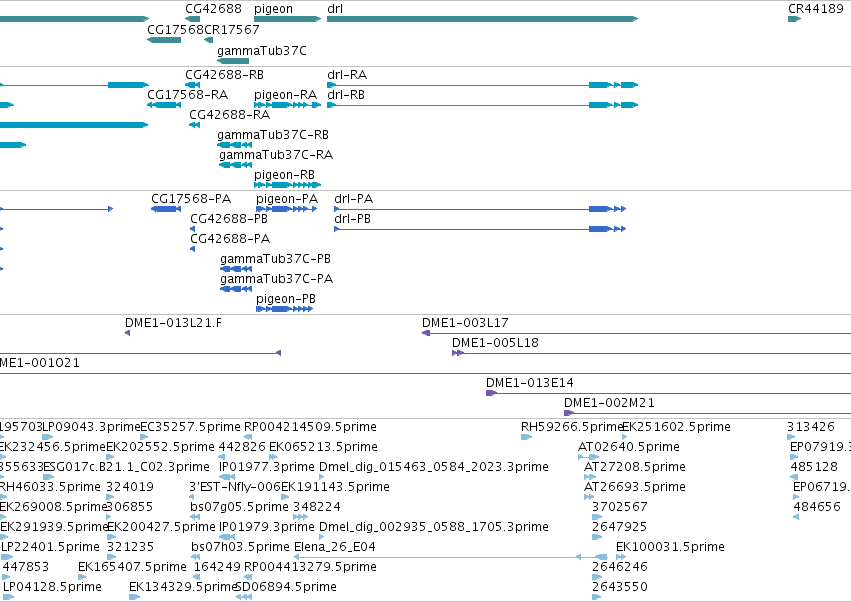Select the 3702567 EST label
The image size is (851, 602).
pos(619,507)
